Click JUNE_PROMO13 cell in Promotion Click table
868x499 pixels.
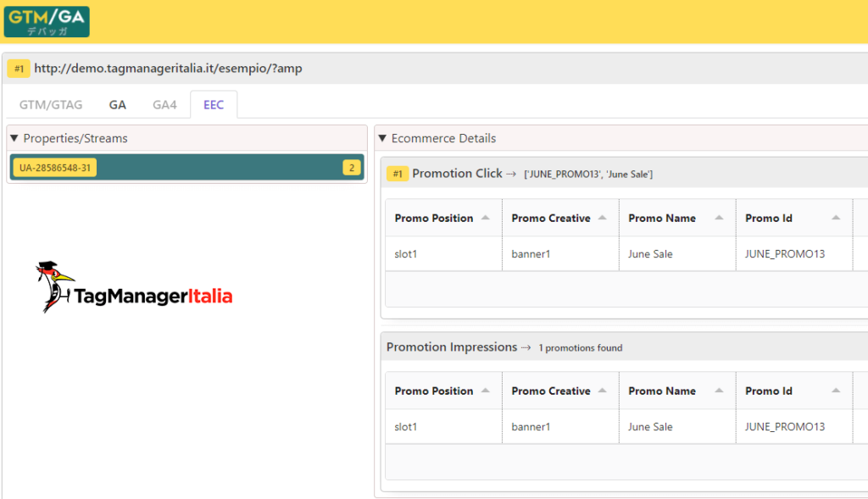[793, 254]
